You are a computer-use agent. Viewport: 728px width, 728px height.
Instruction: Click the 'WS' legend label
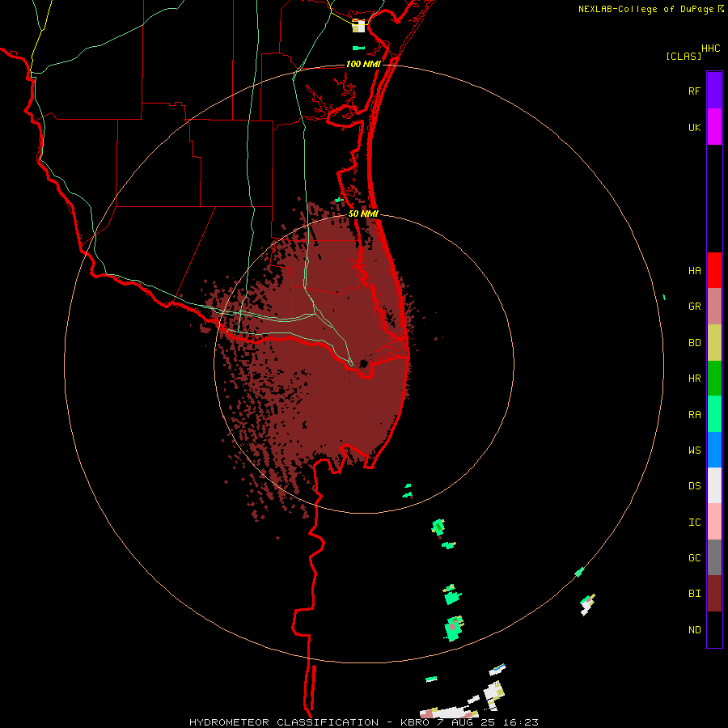(x=694, y=451)
